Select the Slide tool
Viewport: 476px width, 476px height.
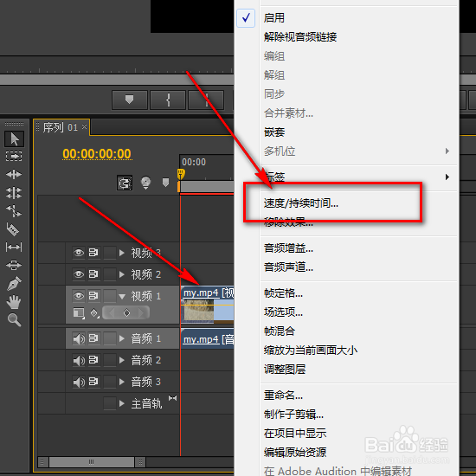(x=14, y=266)
